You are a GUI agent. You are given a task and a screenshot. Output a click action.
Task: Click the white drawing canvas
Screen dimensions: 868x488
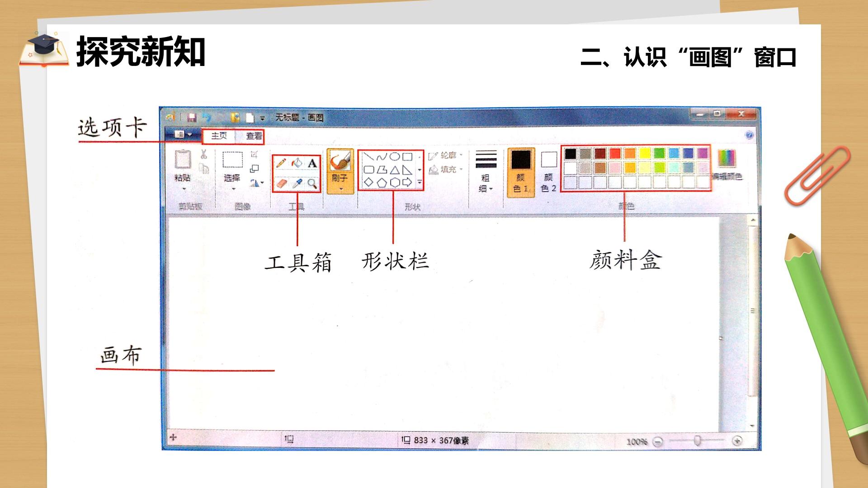click(x=443, y=324)
